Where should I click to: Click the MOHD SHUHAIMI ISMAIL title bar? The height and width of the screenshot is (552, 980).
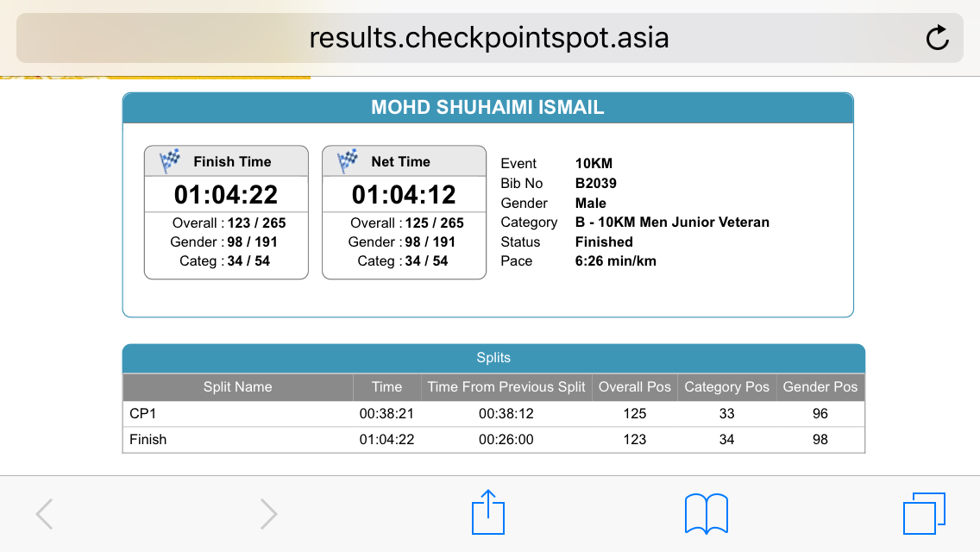[x=488, y=108]
